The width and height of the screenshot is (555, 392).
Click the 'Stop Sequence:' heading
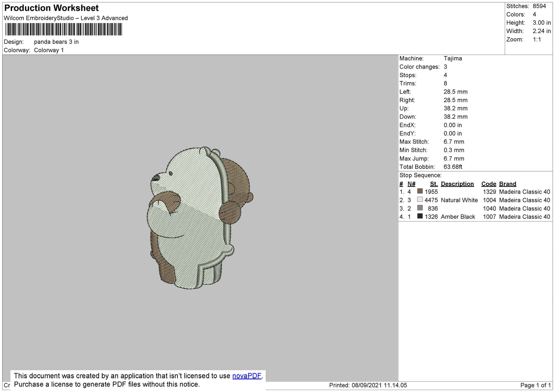click(420, 175)
